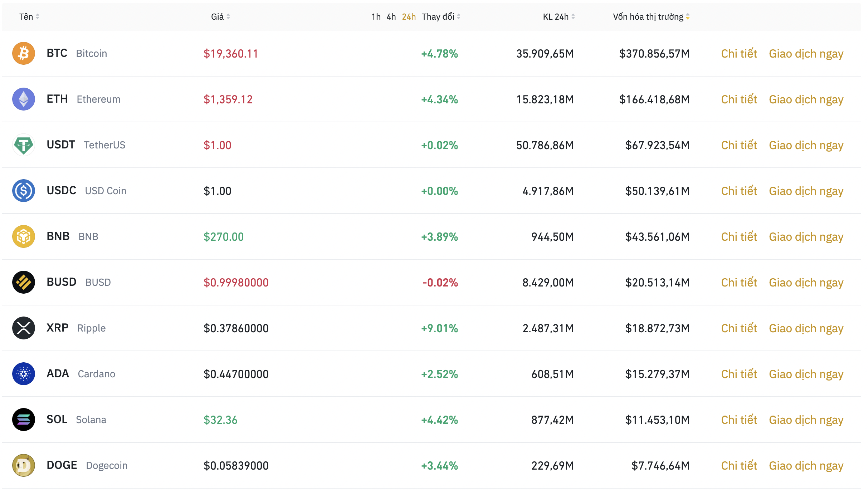Click the Bitcoin coin logo
This screenshot has width=868, height=490.
pos(24,53)
